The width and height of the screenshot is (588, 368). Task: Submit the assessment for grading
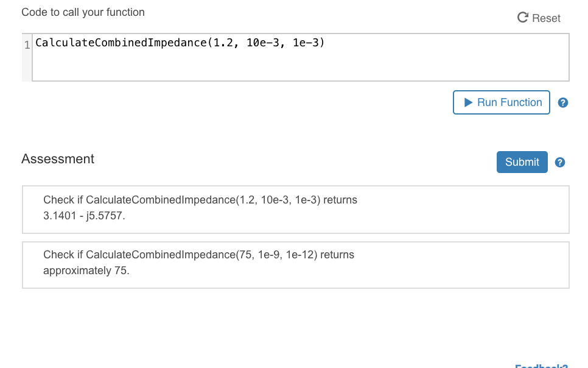point(522,162)
